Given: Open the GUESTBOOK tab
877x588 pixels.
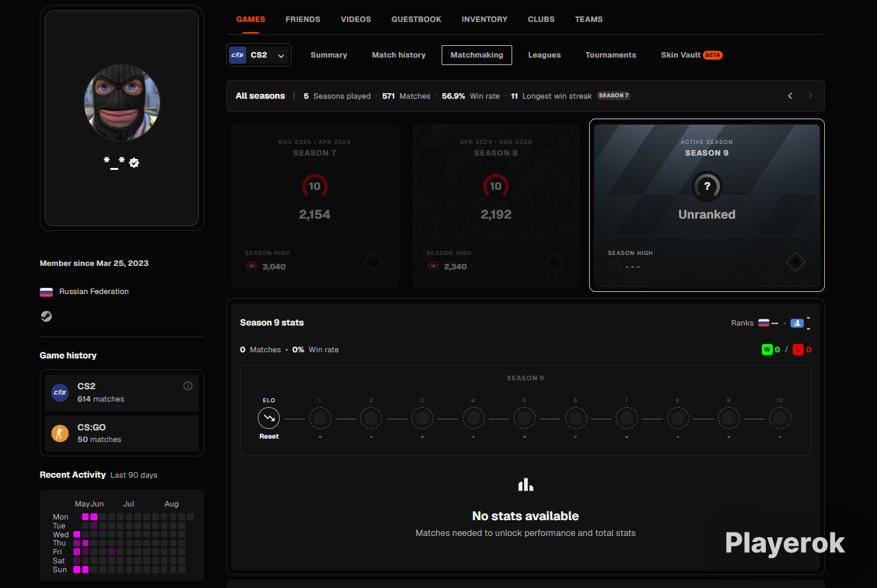Looking at the screenshot, I should 416,19.
